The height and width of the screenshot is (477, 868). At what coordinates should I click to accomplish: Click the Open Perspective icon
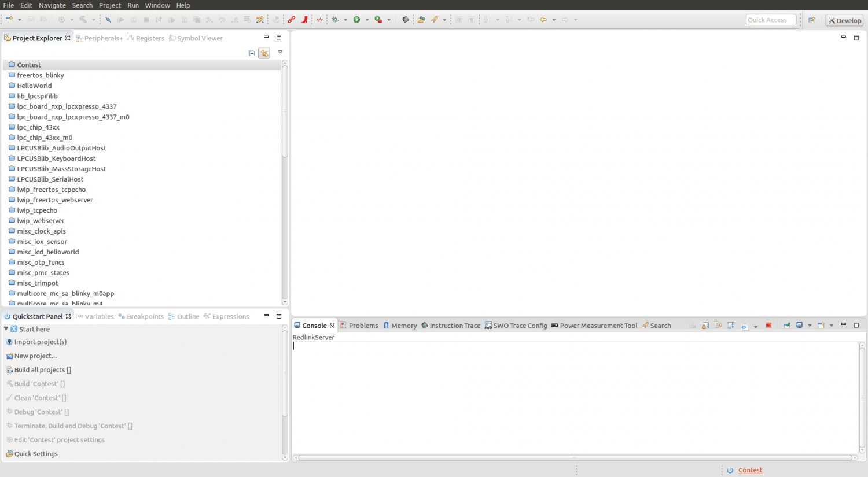[812, 20]
